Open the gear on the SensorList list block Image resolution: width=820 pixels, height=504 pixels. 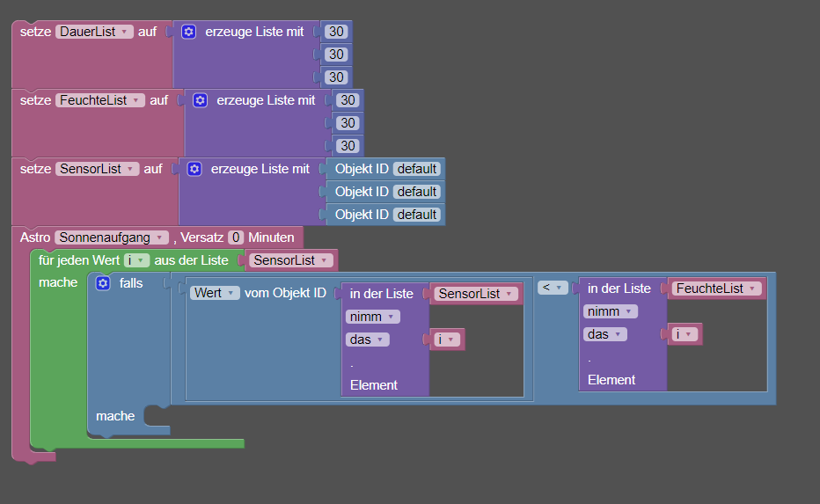pos(194,169)
